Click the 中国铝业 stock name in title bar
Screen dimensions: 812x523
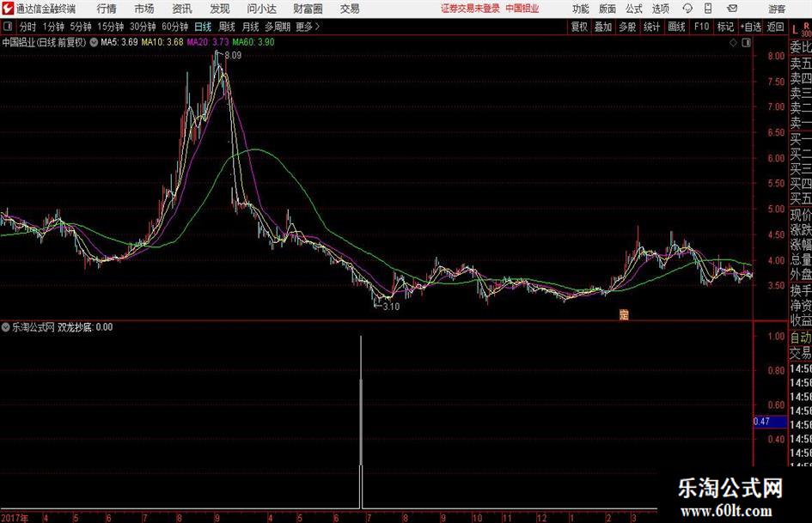click(x=522, y=9)
